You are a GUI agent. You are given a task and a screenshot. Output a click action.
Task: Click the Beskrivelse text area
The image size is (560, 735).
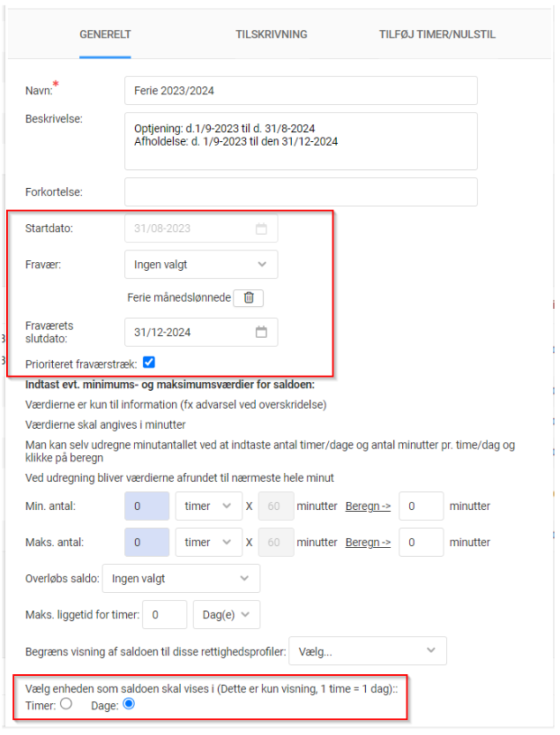301,140
